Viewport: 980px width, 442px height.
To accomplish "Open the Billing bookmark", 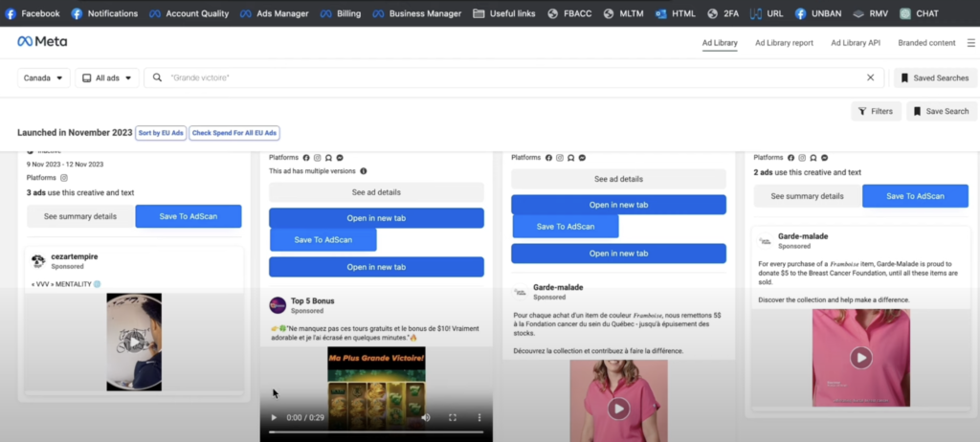I will pos(341,13).
